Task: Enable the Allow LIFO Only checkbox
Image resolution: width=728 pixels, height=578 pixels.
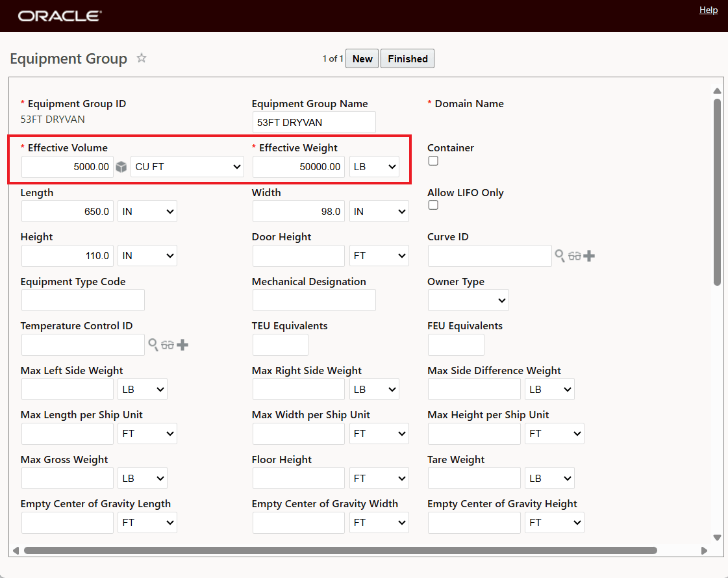Action: 433,205
